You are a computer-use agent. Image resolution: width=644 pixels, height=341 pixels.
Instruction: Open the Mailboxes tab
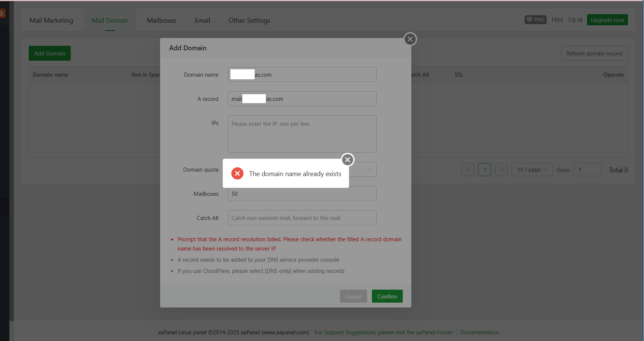tap(162, 20)
